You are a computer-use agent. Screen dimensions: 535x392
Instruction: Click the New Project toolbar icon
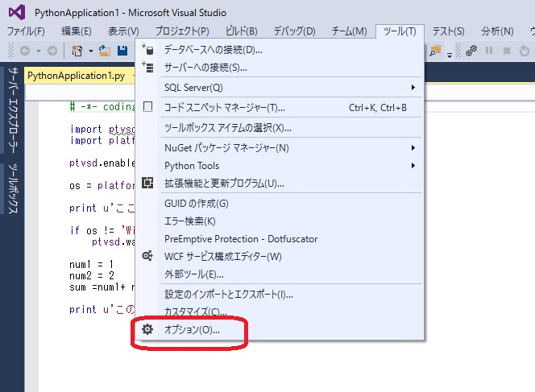[x=77, y=51]
